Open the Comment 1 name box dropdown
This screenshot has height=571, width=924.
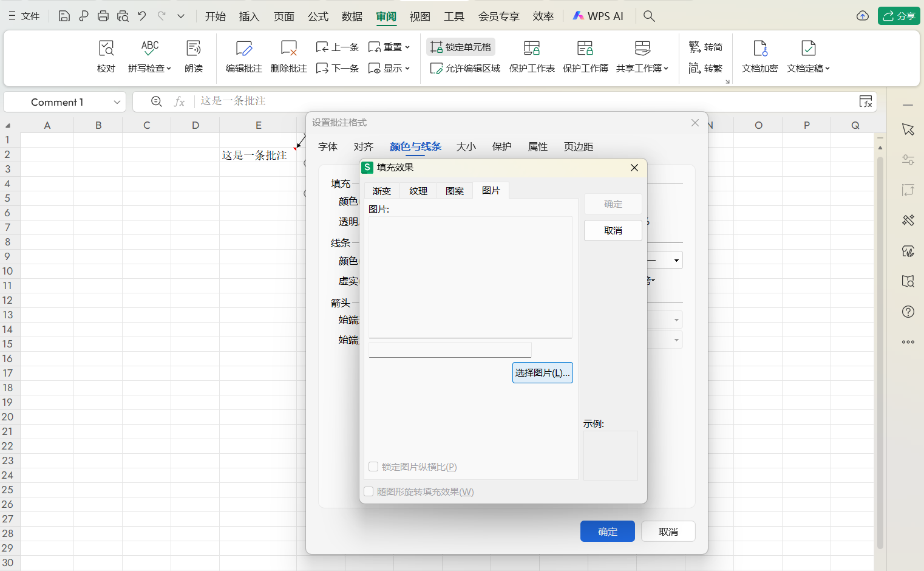(x=118, y=102)
